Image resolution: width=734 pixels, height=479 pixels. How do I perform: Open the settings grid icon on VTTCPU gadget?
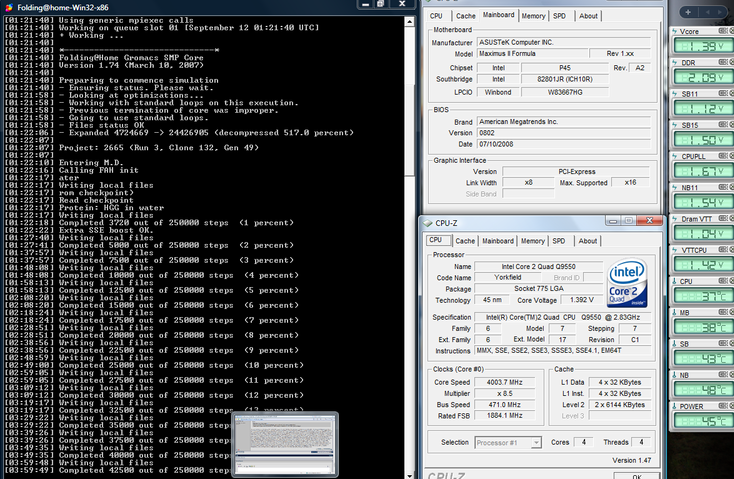click(x=723, y=250)
